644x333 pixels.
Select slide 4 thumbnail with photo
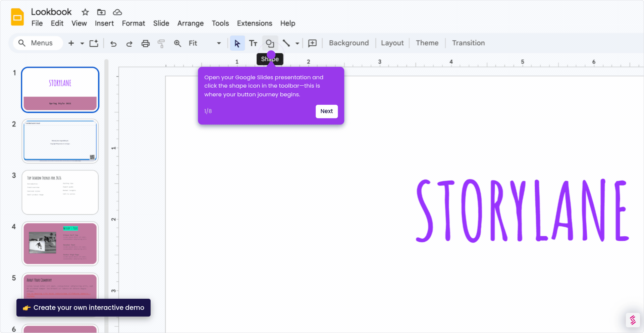coord(60,244)
